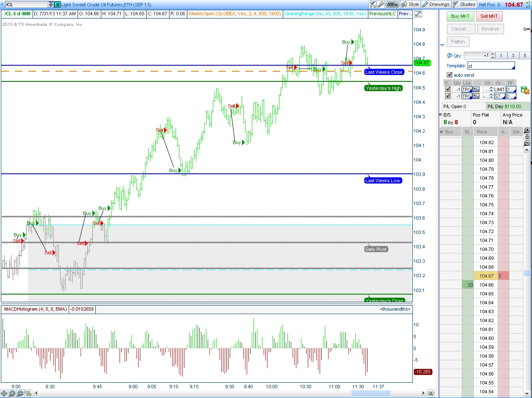The width and height of the screenshot is (532, 398).
Task: Click the chart scrollbar left arrow
Action: pyautogui.click(x=36, y=393)
